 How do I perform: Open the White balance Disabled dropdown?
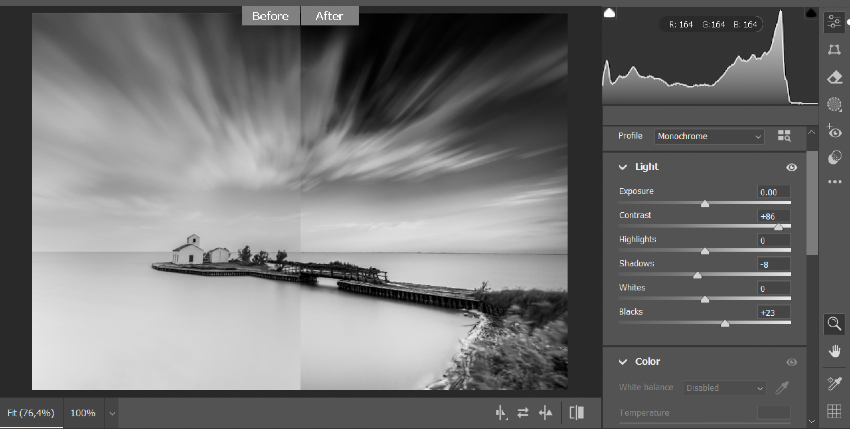(724, 388)
